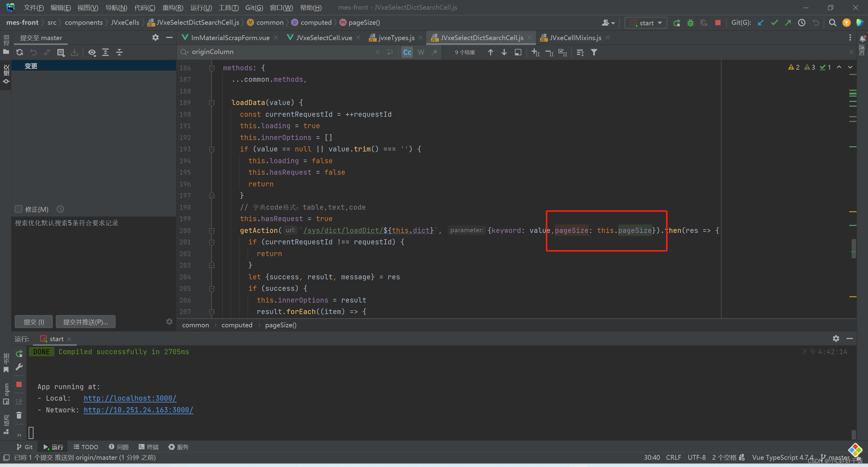Go to next search occurrence
Screen dimensions: 868x467
coord(504,52)
